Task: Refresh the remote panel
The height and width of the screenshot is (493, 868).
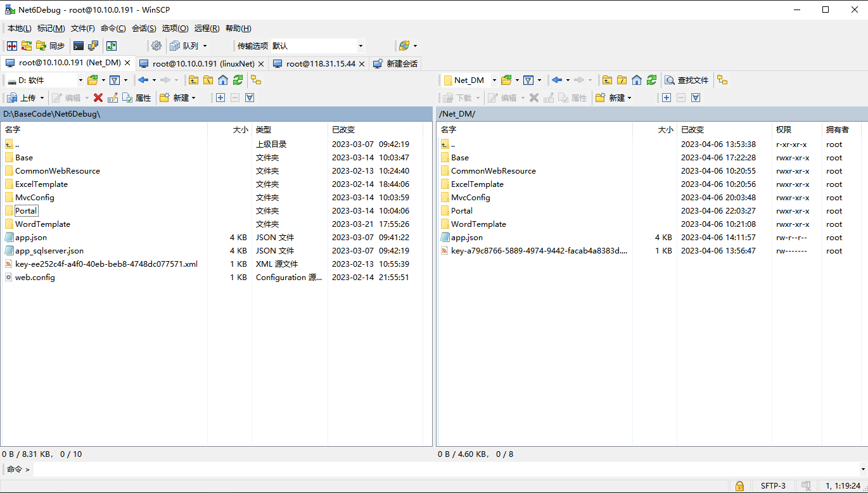Action: [x=651, y=80]
